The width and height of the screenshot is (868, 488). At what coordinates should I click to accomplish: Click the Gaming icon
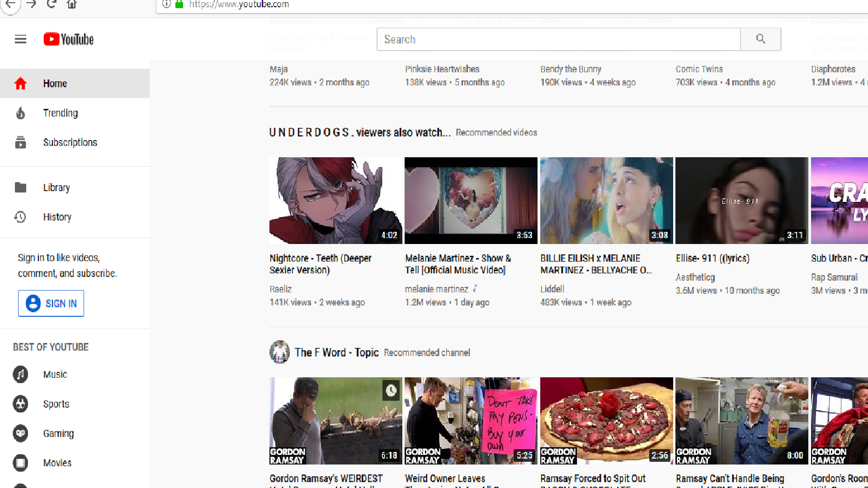tap(20, 433)
